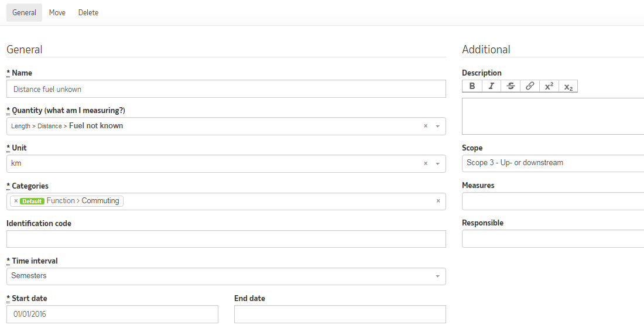Screen dimensions: 644x335
Task: Focus the Name field
Action: pyautogui.click(x=226, y=89)
